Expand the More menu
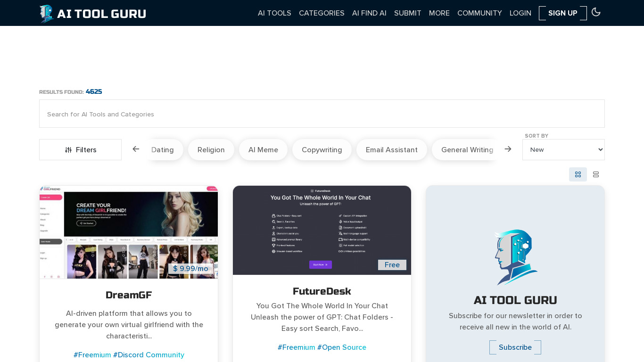The width and height of the screenshot is (644, 362). [439, 13]
